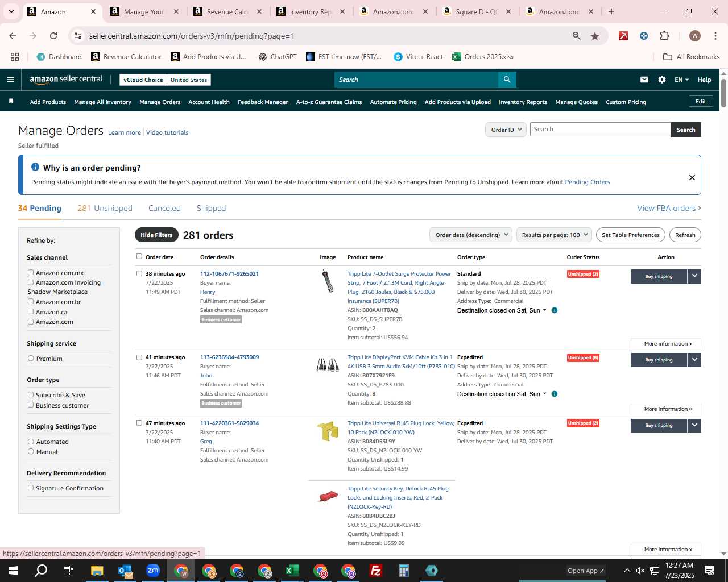Open the settings gear in Seller Central
Screen dimensions: 728x582
tap(662, 80)
